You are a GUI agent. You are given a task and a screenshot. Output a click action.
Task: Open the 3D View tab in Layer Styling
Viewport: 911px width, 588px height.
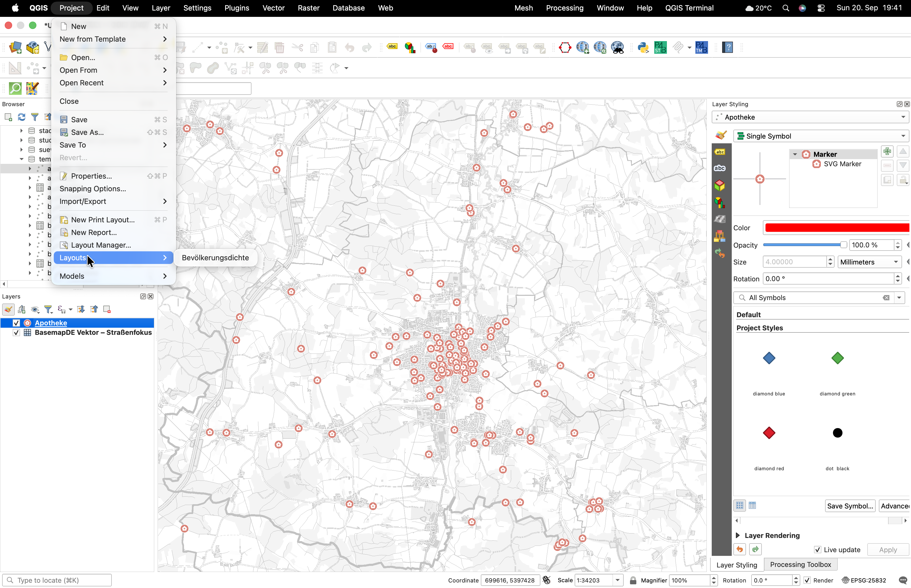click(720, 185)
